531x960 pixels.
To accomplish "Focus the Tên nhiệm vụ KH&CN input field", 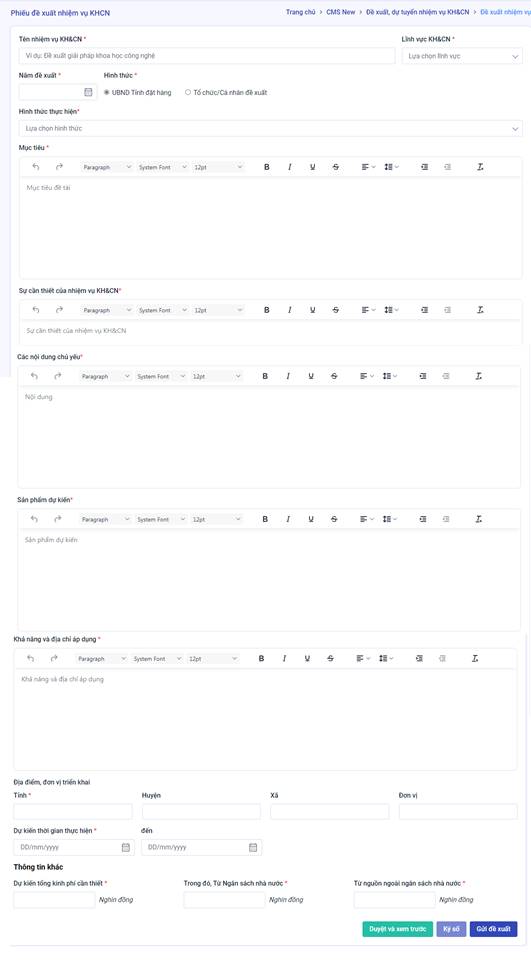I will click(207, 56).
